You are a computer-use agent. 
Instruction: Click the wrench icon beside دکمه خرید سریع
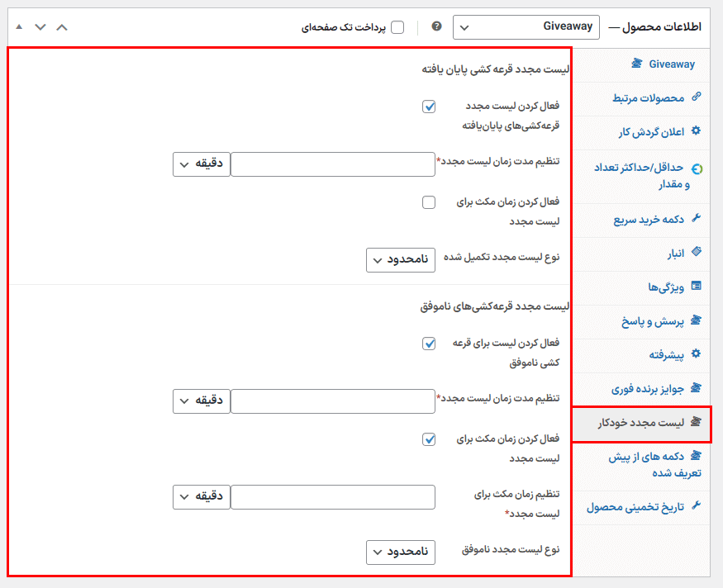696,219
